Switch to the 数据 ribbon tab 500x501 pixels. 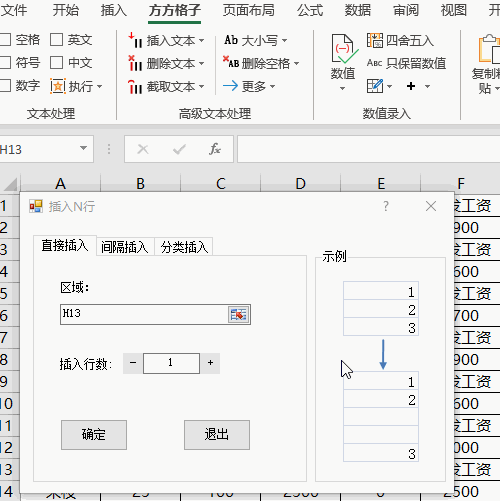coord(358,10)
